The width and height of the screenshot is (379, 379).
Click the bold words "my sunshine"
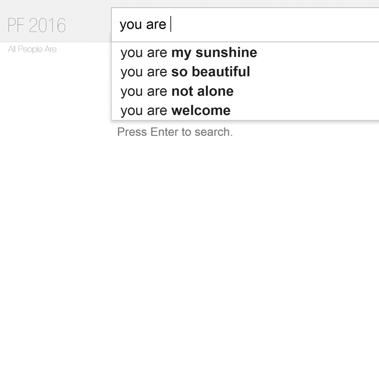[214, 53]
